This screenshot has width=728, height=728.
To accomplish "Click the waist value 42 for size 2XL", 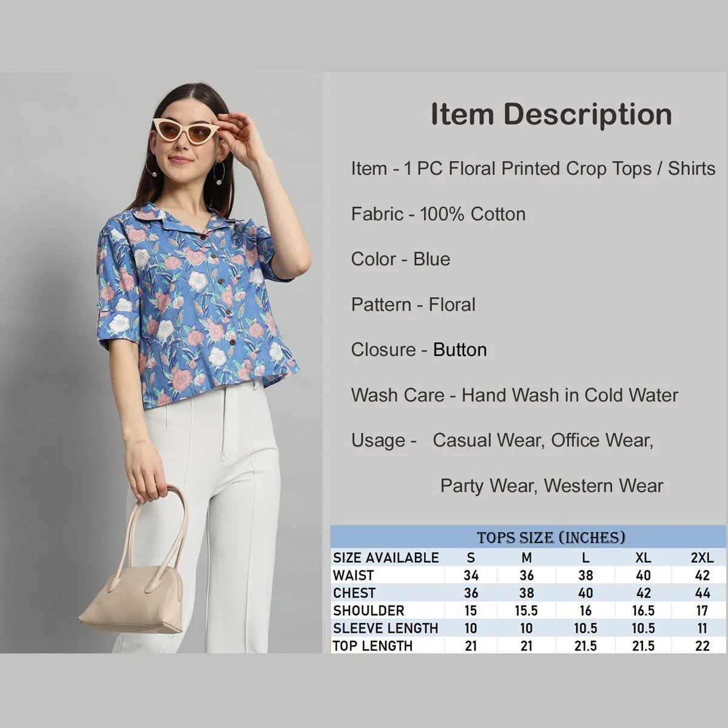I will tap(702, 575).
